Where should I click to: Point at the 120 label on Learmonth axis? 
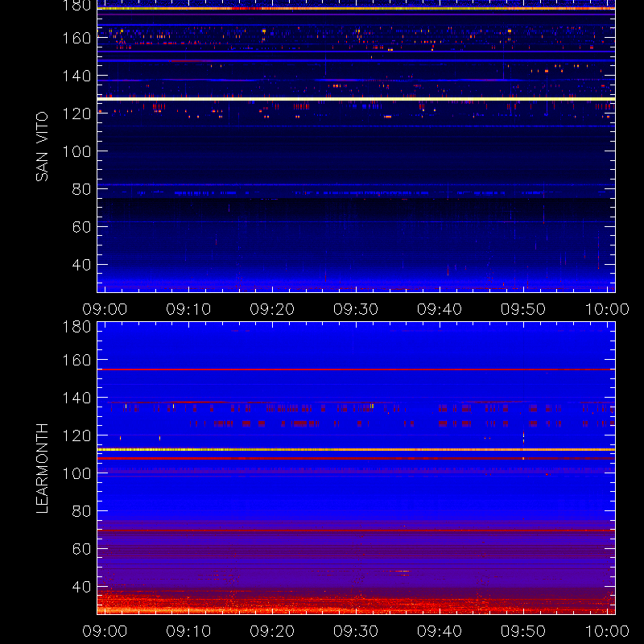pyautogui.click(x=76, y=436)
